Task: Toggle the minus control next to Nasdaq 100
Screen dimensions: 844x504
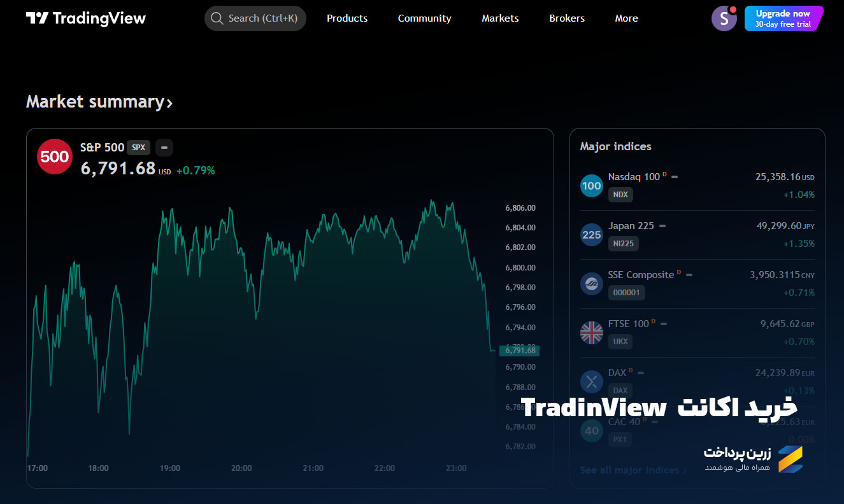Action: [675, 177]
